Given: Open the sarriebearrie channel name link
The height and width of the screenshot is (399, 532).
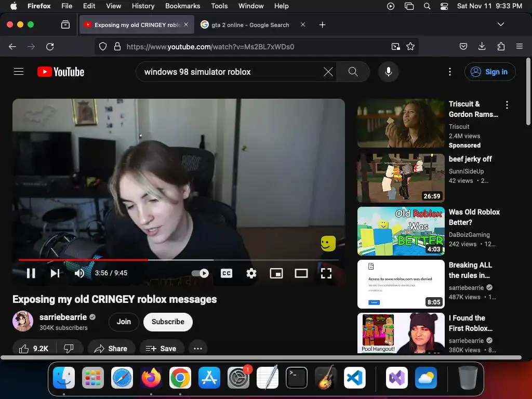Looking at the screenshot, I should coord(63,317).
